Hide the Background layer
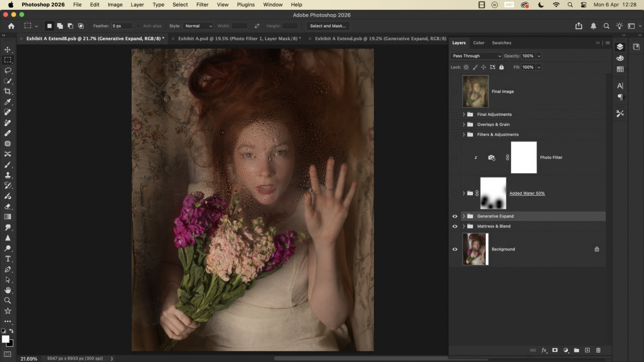 [x=455, y=249]
